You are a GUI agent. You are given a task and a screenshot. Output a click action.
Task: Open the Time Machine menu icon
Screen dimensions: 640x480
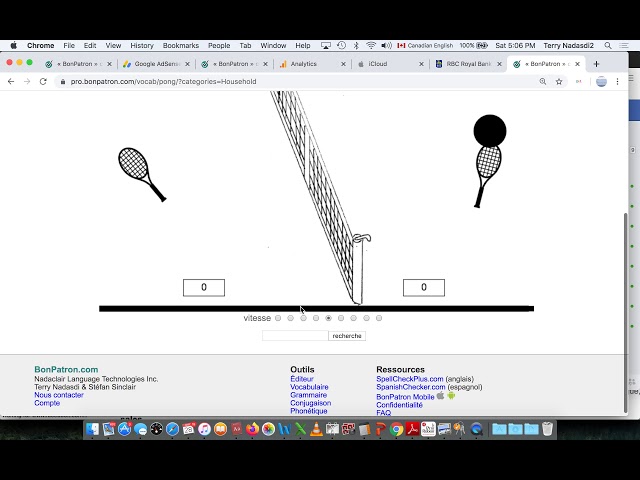point(341,46)
